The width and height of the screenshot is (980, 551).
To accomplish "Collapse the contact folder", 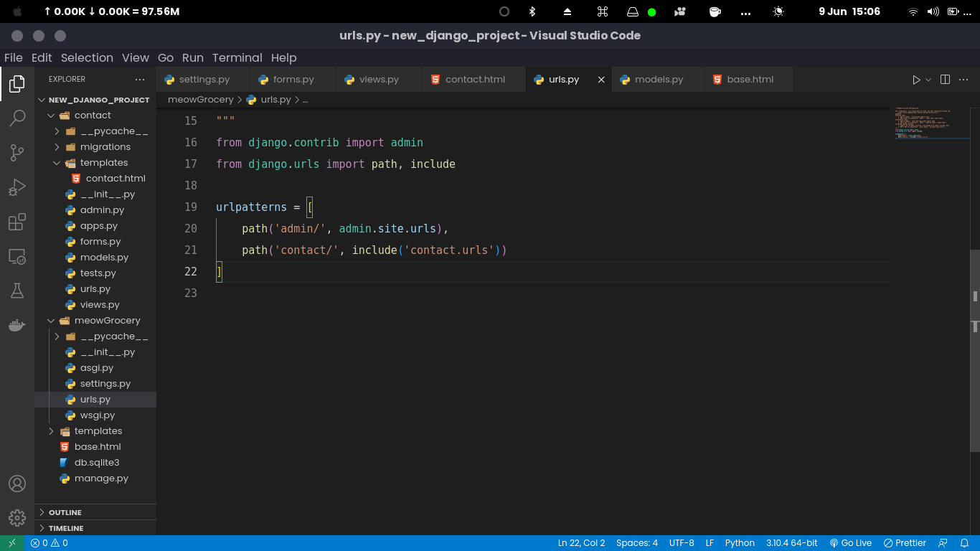I will point(95,116).
